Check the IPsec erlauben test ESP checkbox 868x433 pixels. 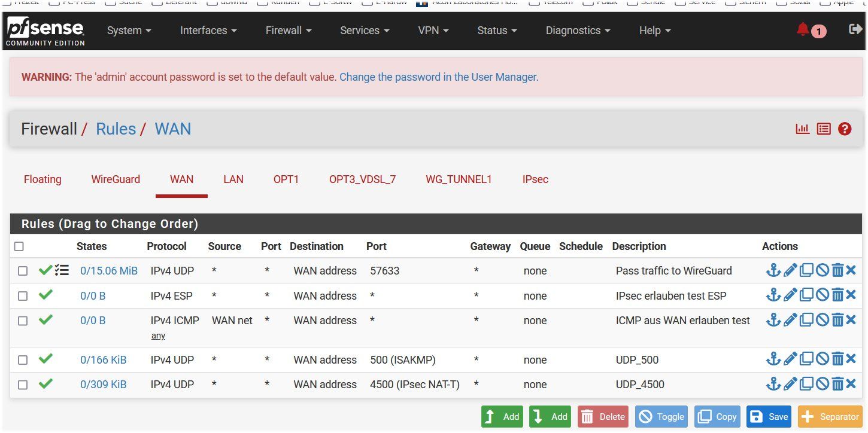coord(23,296)
